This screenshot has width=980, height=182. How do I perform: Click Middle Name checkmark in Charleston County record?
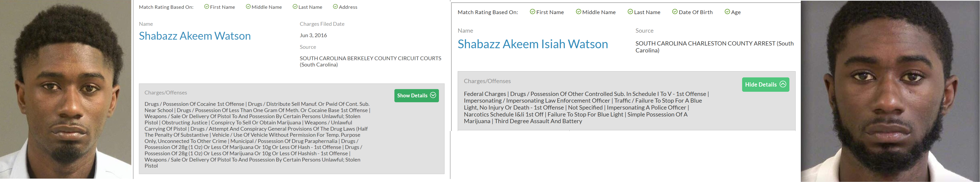pyautogui.click(x=578, y=12)
